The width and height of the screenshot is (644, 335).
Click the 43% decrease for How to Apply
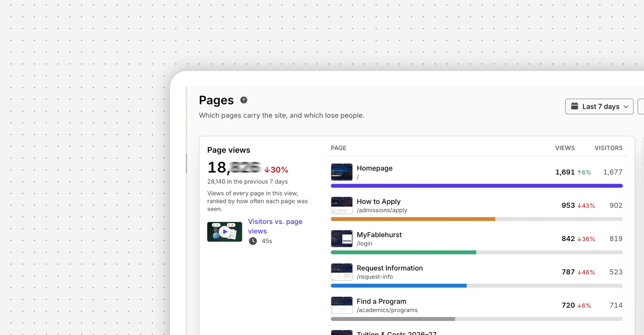(x=586, y=206)
